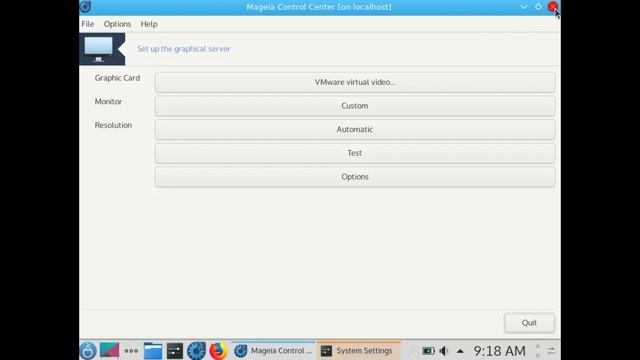Switch to System Settings taskbar window entry
The width and height of the screenshot is (640, 360).
[358, 351]
